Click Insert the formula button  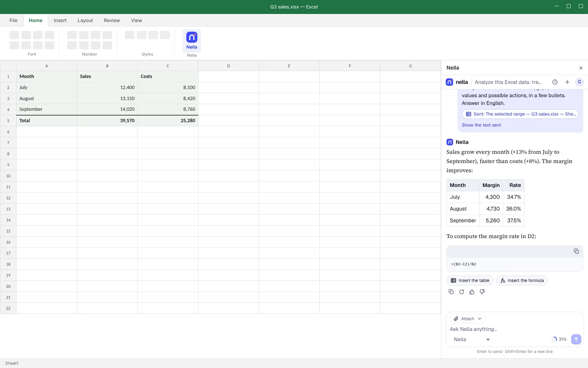(522, 280)
